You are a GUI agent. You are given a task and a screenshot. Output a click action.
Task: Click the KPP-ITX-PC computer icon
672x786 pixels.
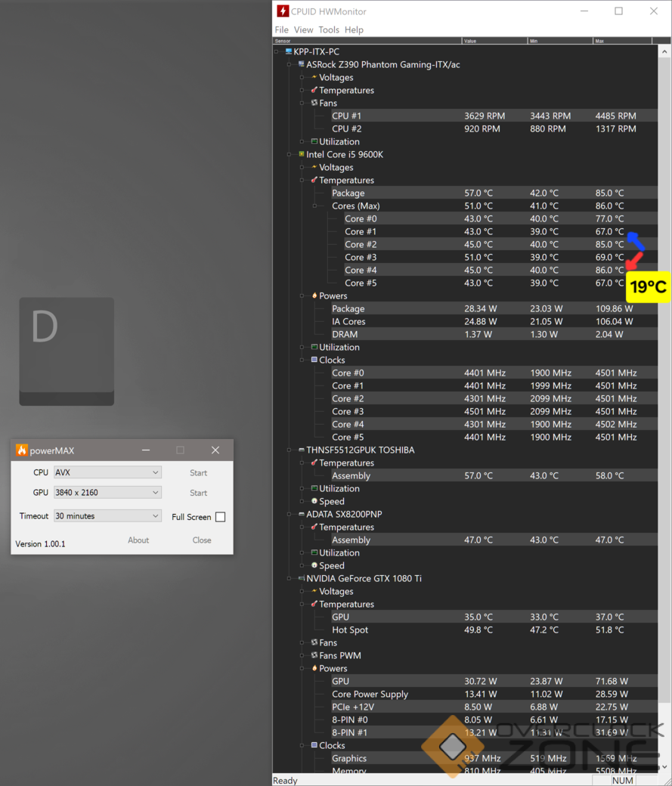pyautogui.click(x=288, y=51)
